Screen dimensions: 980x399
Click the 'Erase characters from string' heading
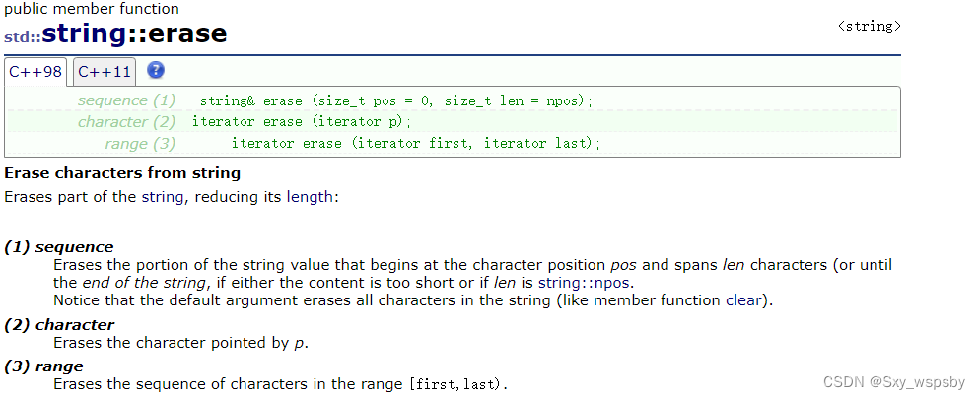point(122,173)
